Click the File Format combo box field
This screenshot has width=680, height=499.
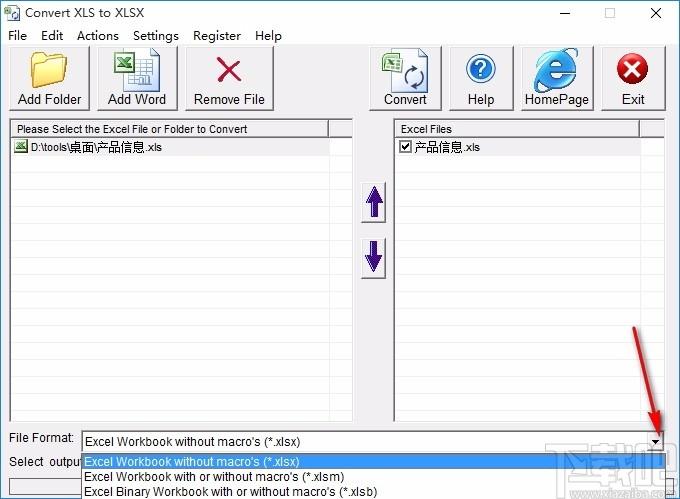(x=373, y=442)
